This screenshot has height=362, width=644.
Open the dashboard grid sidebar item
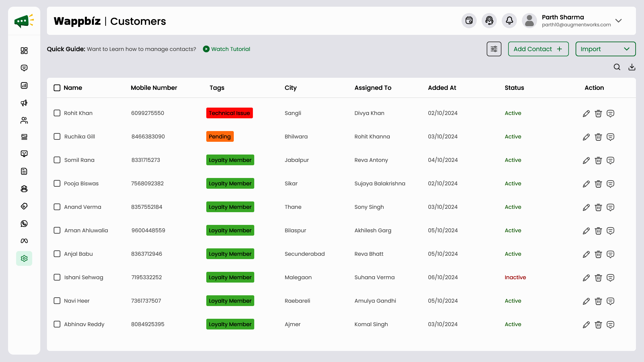pos(24,51)
